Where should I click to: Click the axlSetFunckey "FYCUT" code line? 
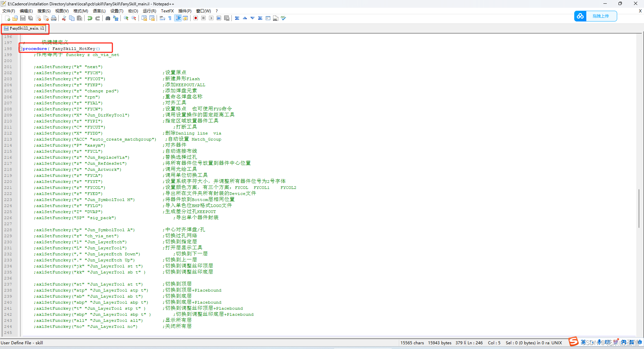(x=69, y=127)
